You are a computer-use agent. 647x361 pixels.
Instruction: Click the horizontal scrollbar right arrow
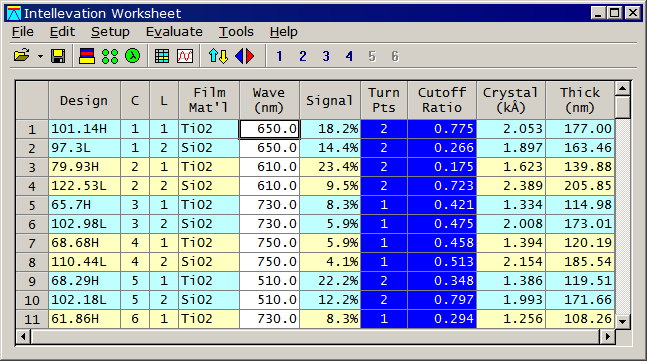(x=607, y=337)
